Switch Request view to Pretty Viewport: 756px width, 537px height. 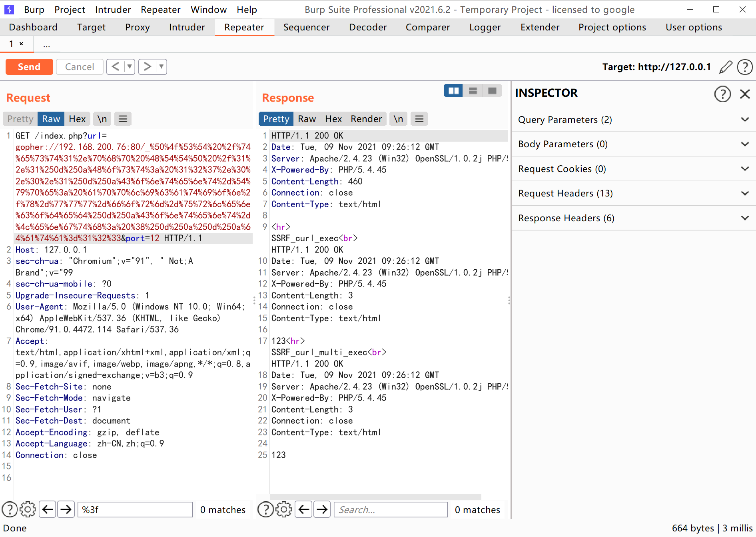coord(20,119)
